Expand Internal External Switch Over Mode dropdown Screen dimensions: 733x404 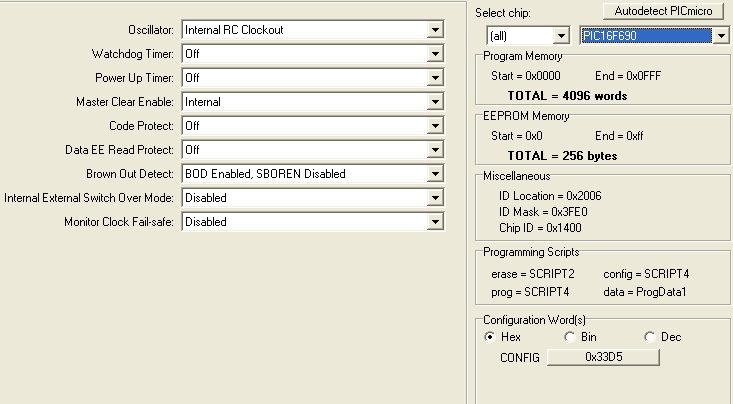pos(435,198)
